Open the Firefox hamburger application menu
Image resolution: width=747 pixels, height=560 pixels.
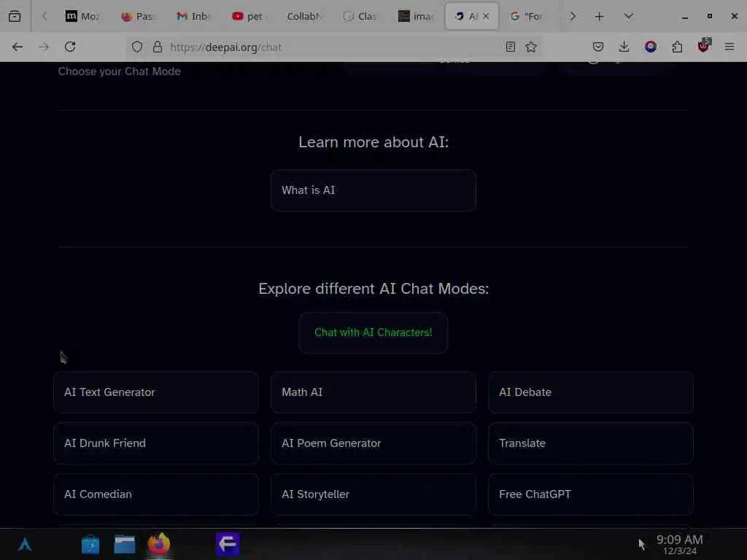[x=729, y=47]
